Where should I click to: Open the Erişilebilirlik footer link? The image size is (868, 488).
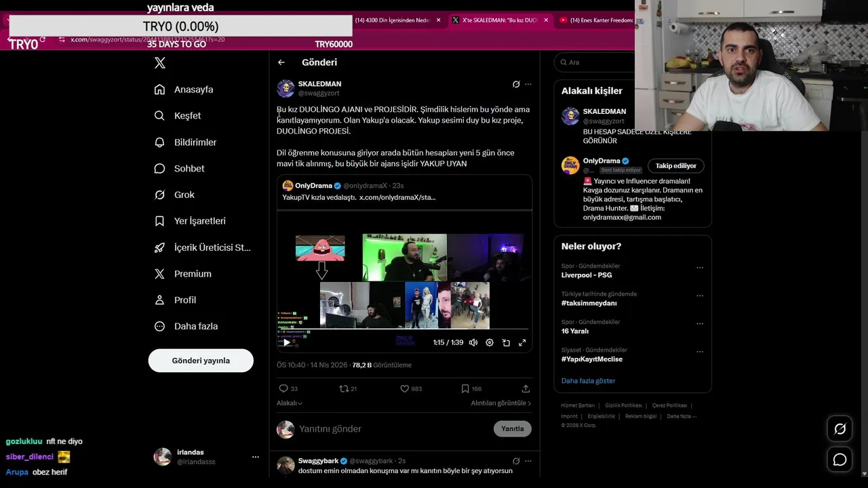tap(601, 416)
